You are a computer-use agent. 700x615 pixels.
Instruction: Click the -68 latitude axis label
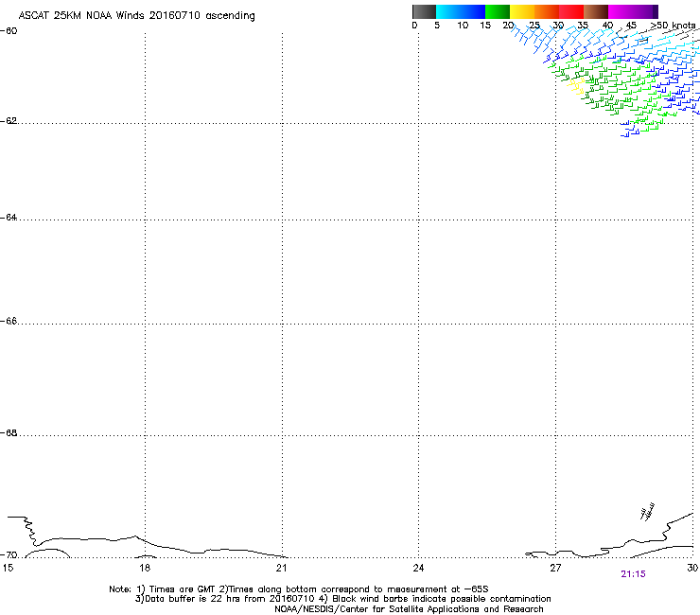point(9,433)
